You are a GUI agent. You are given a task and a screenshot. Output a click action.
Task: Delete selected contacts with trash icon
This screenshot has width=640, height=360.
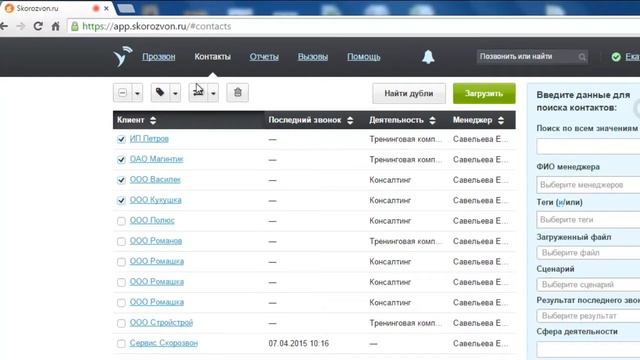coord(238,93)
